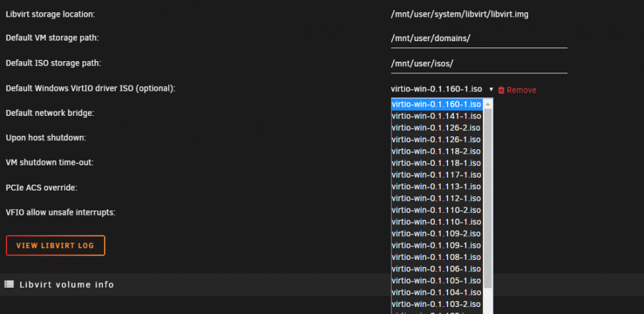This screenshot has width=644, height=314.
Task: Click the PCIe ACS override label
Action: (41, 188)
